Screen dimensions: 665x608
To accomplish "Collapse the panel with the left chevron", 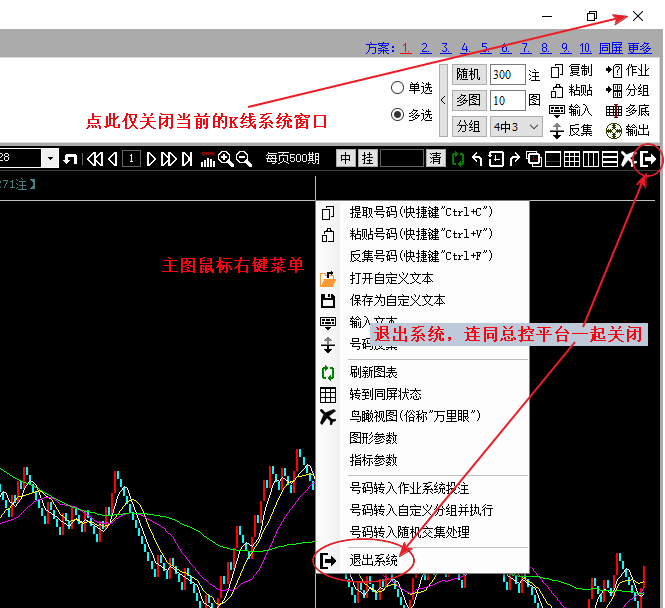I will point(442,100).
